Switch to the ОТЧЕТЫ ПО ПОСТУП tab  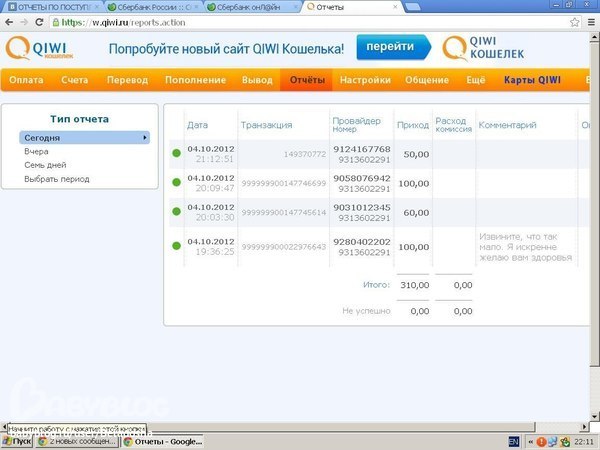coord(53,7)
